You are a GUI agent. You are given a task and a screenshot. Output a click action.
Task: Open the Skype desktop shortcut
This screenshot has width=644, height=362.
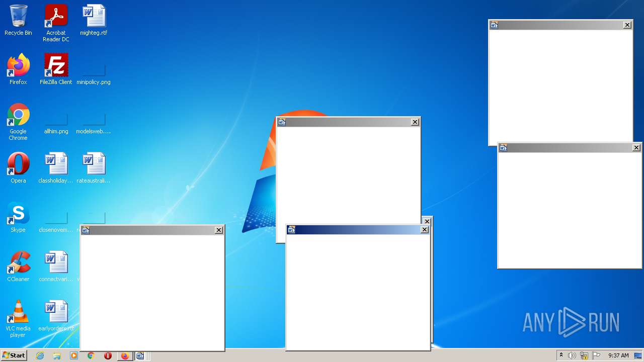pos(18,217)
